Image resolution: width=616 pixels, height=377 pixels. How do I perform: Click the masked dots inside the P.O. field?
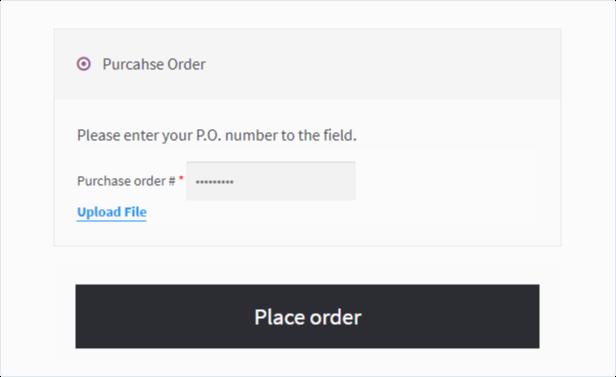214,182
